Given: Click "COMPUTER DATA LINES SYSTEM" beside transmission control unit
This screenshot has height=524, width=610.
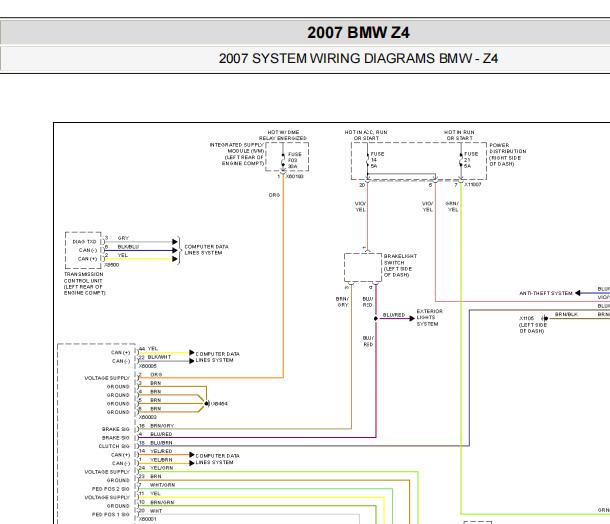Looking at the screenshot, I should click(207, 250).
